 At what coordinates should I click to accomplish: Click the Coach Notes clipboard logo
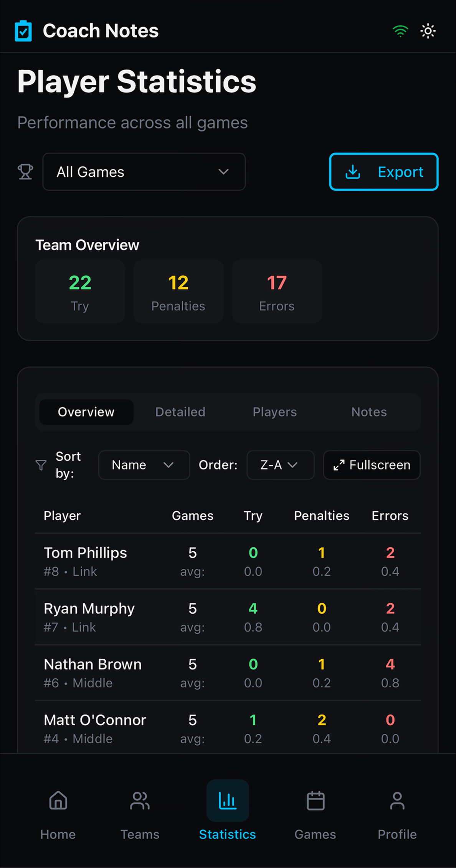23,31
